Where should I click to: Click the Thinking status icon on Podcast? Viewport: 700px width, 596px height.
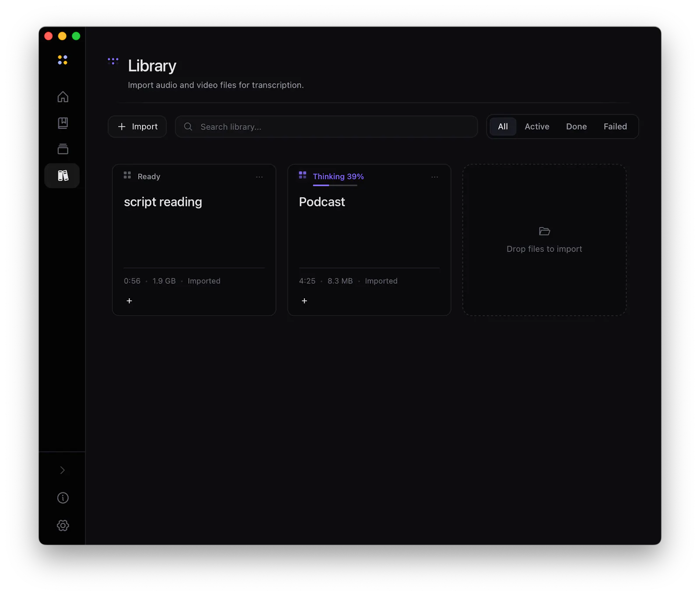pyautogui.click(x=302, y=175)
